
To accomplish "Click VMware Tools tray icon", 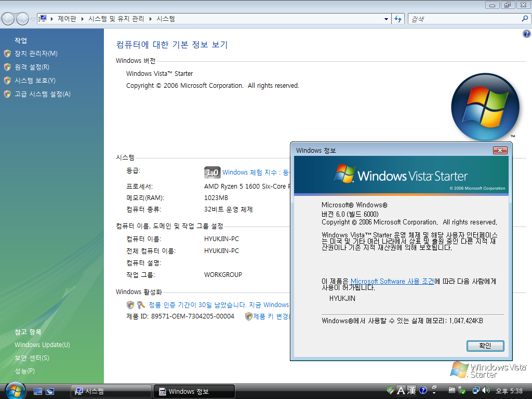I will pos(451,390).
